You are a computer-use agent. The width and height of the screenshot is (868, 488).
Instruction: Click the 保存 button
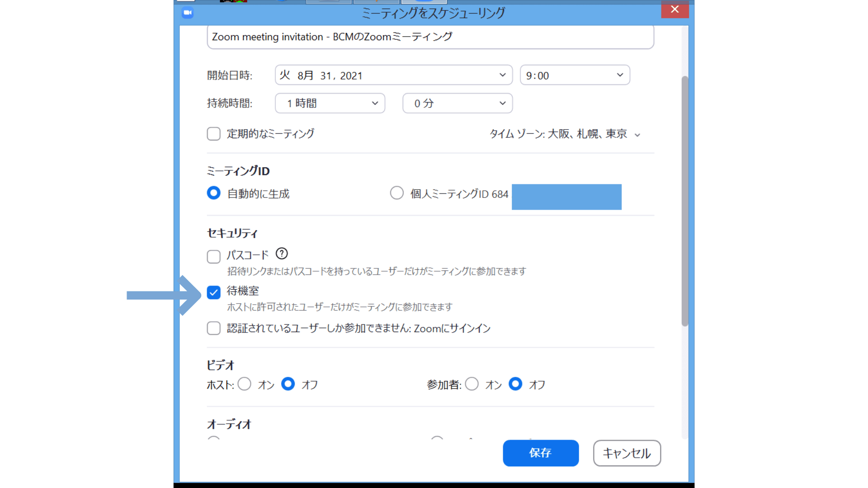[x=540, y=453]
